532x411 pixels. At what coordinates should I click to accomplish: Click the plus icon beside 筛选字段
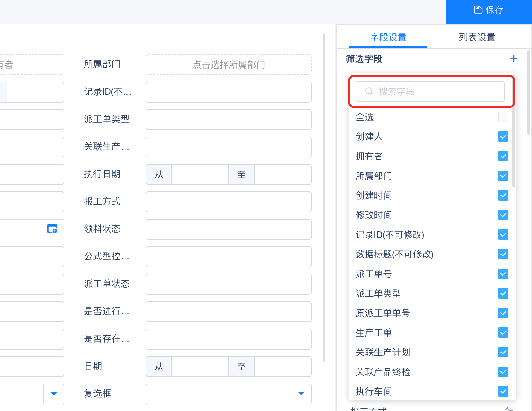pos(514,59)
